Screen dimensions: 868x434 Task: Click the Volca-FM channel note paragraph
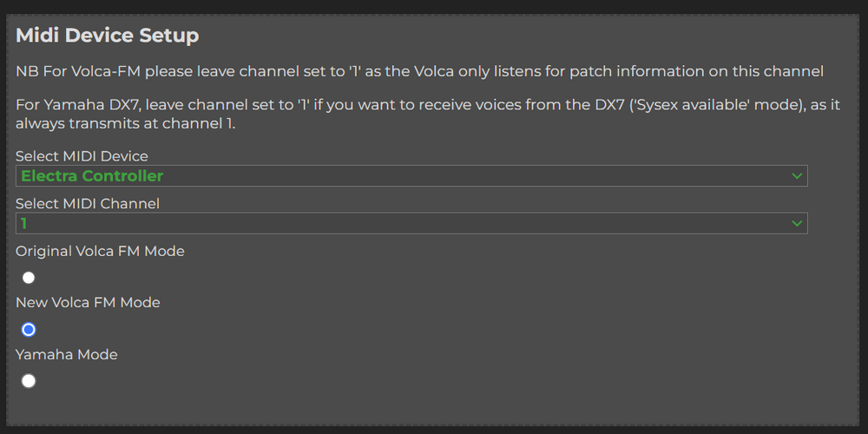pos(419,71)
